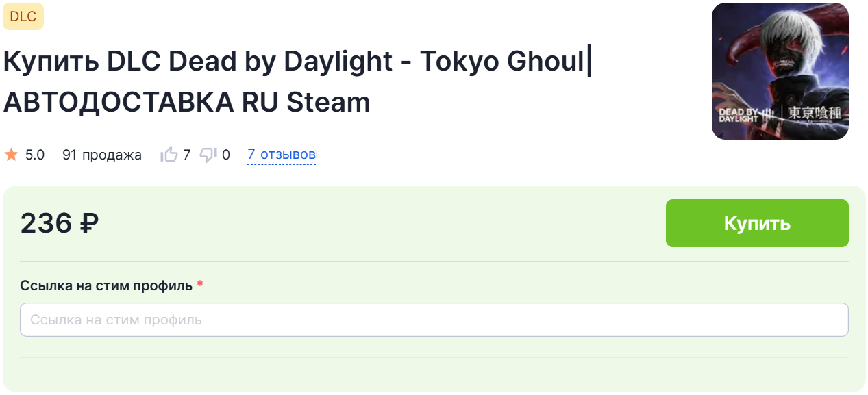
Task: Click the yellow DLC badge
Action: tap(23, 16)
